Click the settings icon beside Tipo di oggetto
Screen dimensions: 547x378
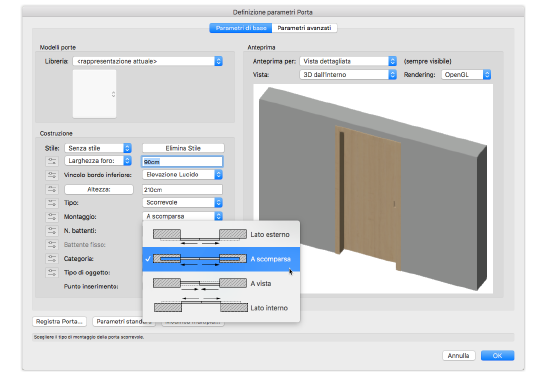pyautogui.click(x=52, y=273)
